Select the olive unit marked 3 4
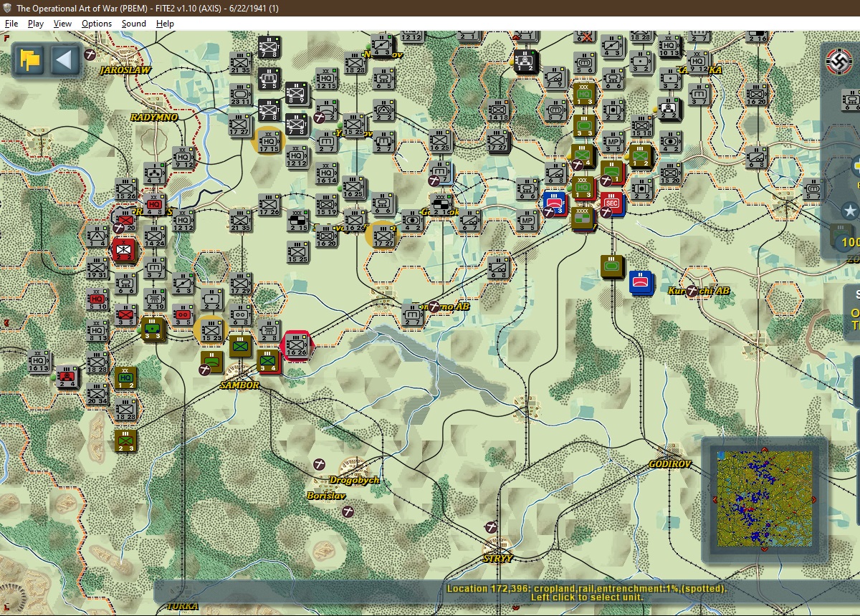Screen dimensions: 860x616 (268, 361)
